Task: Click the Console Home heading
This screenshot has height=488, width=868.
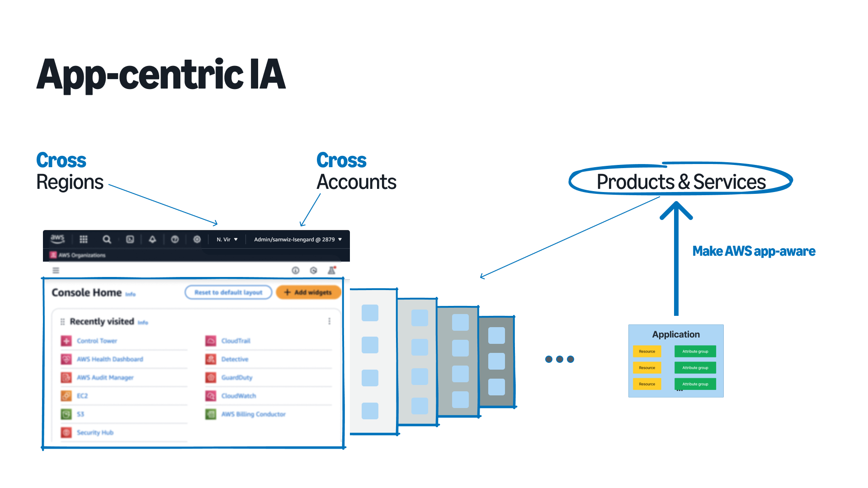Action: pos(87,292)
